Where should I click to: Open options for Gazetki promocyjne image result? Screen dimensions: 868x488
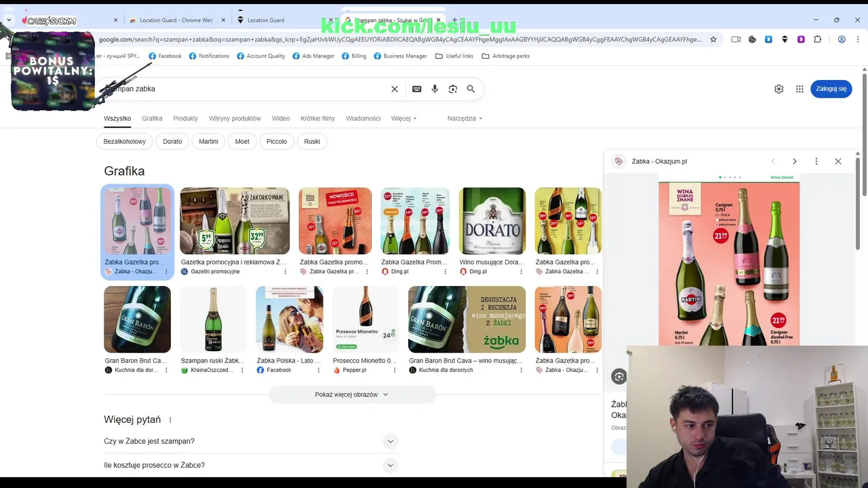(x=285, y=272)
